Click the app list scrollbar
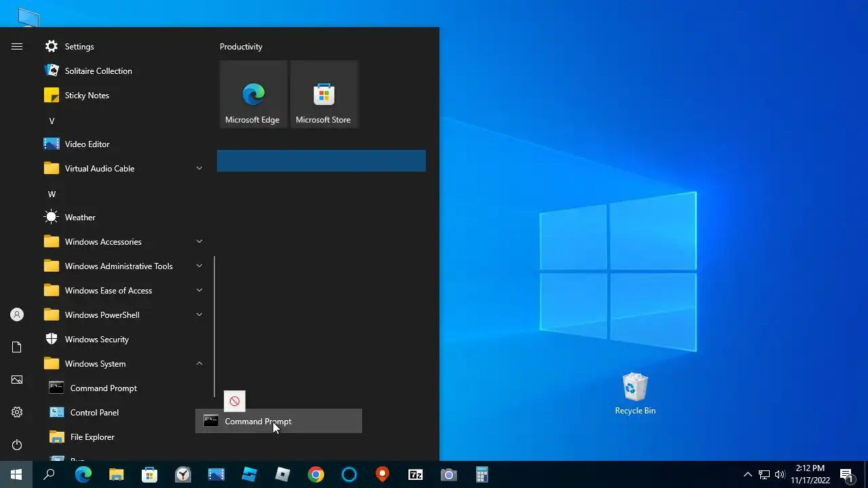This screenshot has height=488, width=868. (214, 327)
